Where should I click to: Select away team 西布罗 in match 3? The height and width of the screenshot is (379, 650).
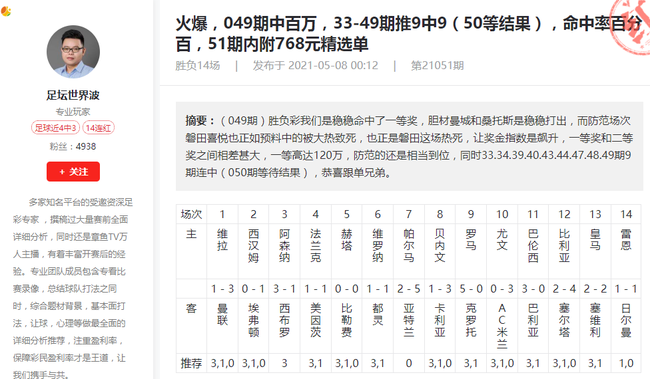tap(285, 320)
